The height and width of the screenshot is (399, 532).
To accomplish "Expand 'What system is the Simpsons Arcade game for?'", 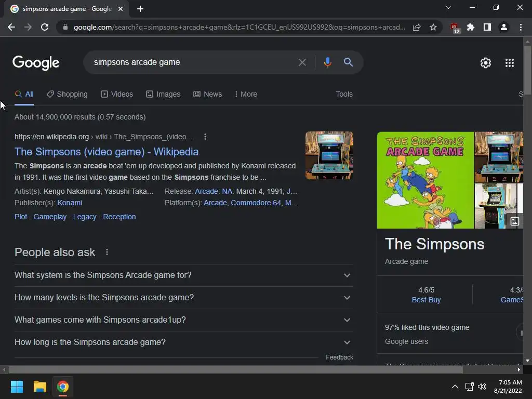I will point(183,275).
